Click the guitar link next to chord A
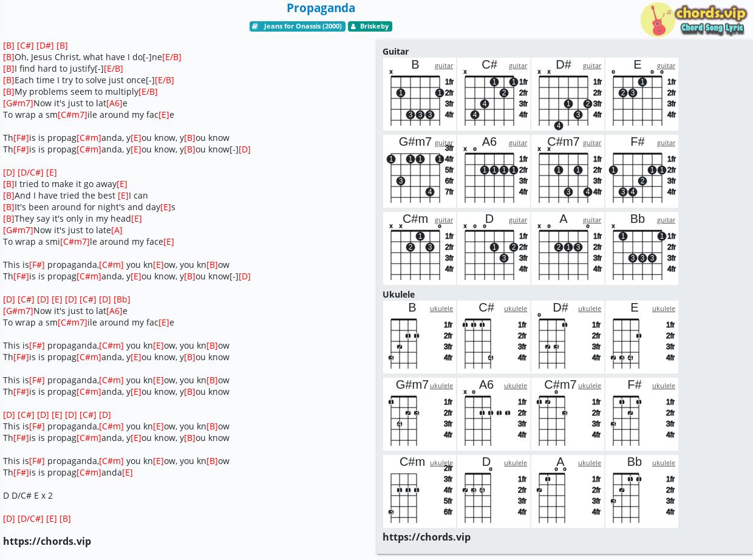753x560 pixels. point(592,220)
